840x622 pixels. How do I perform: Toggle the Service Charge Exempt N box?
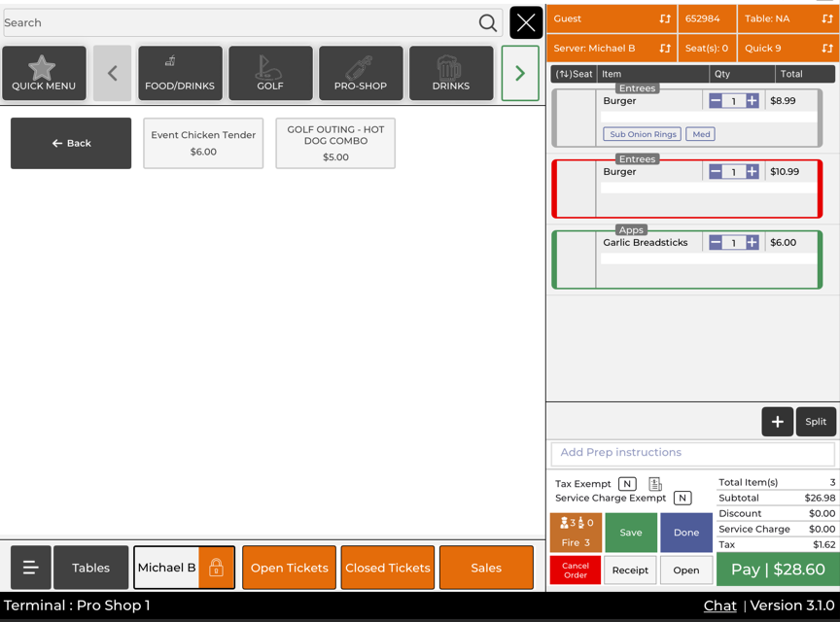pos(682,498)
